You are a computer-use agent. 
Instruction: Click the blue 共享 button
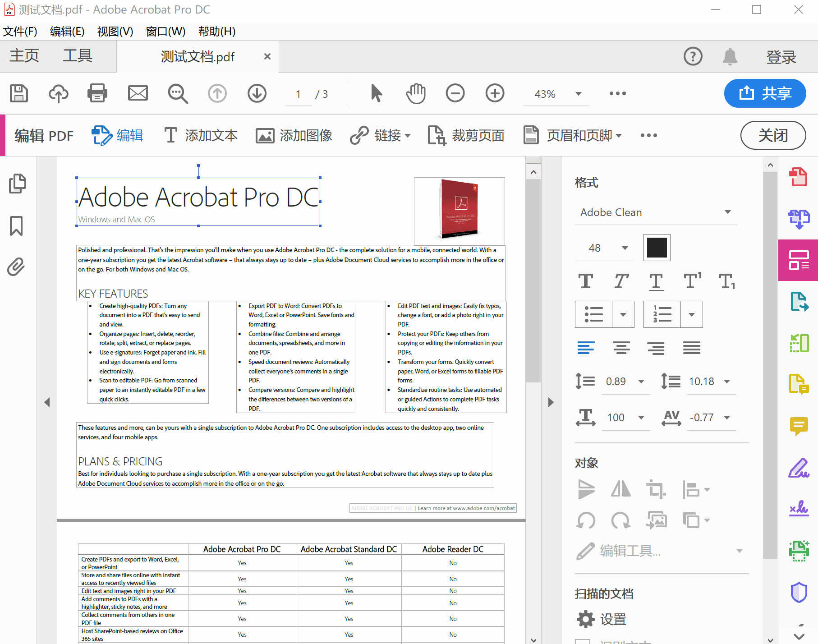[765, 93]
